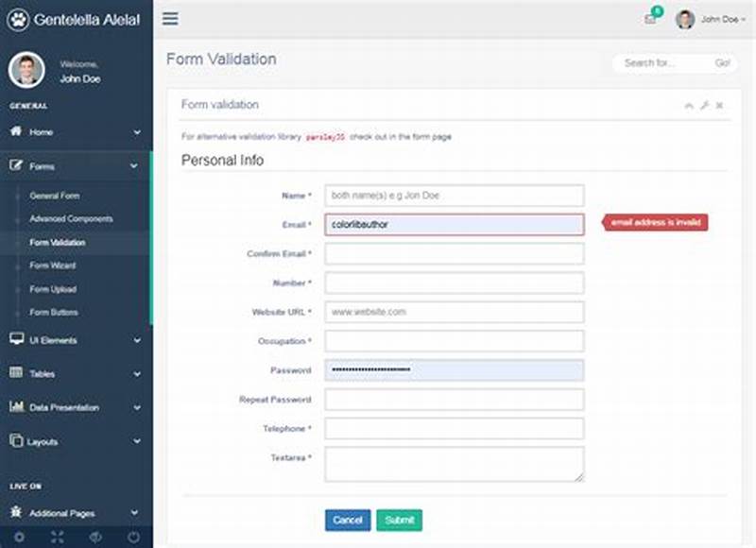This screenshot has height=548, width=756.
Task: Open the Additional Pages menu
Action: coord(76,513)
